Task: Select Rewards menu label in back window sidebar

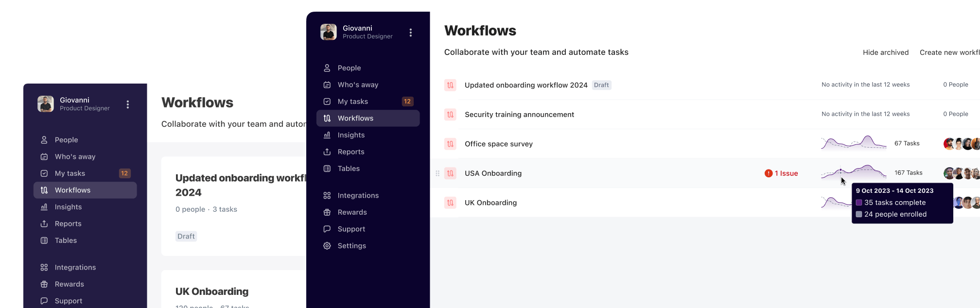Action: point(70,284)
